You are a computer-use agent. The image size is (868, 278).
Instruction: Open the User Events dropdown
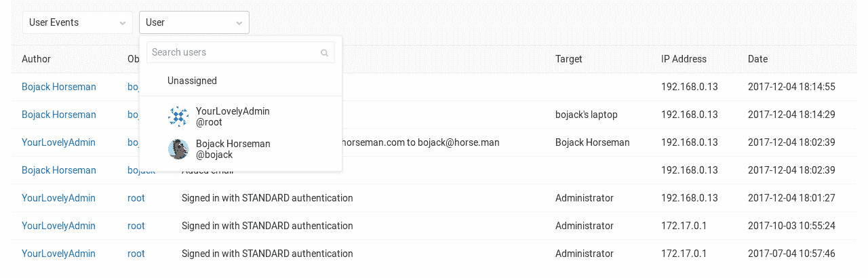[x=77, y=22]
